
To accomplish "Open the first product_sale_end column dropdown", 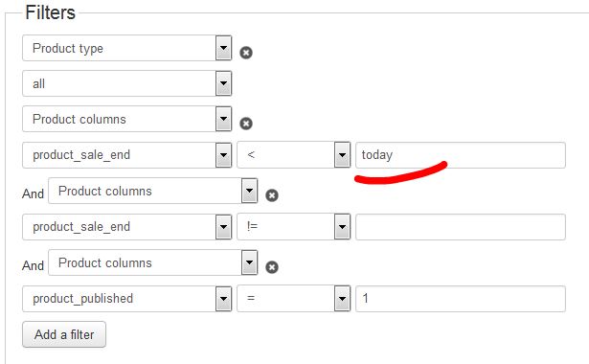I will (127, 155).
